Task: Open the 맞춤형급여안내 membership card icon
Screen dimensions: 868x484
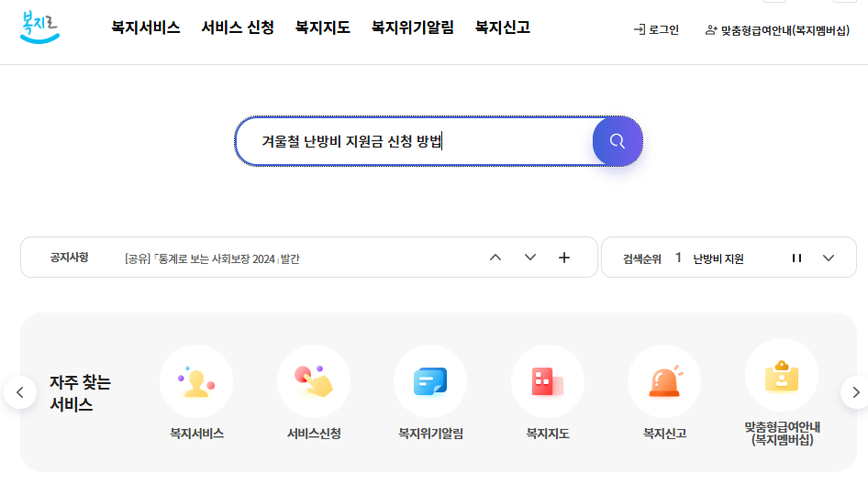Action: [x=781, y=376]
